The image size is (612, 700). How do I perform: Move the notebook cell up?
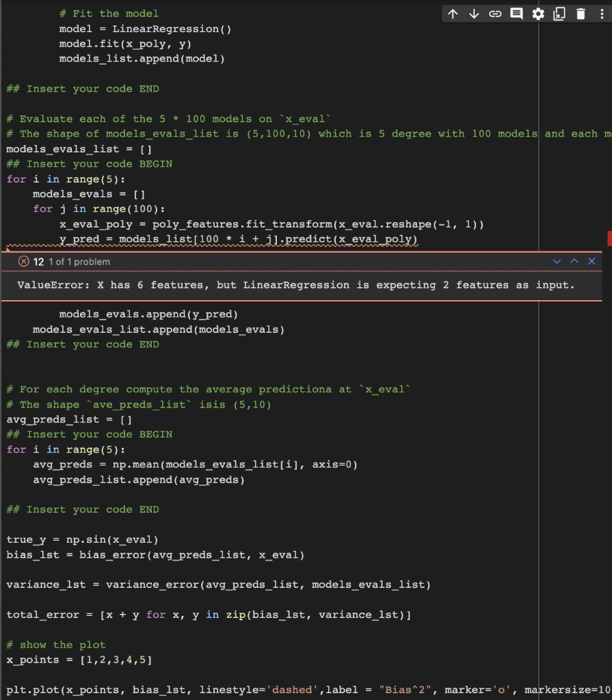pos(453,13)
